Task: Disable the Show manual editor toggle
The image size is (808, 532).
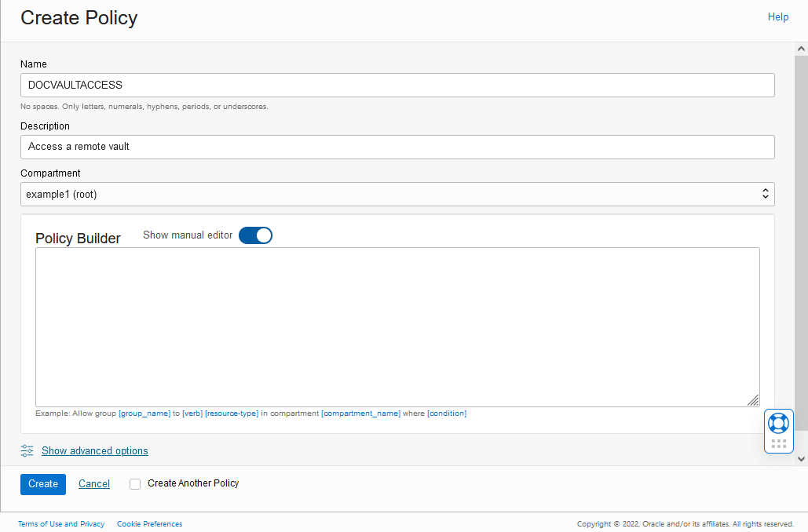Action: coord(254,235)
